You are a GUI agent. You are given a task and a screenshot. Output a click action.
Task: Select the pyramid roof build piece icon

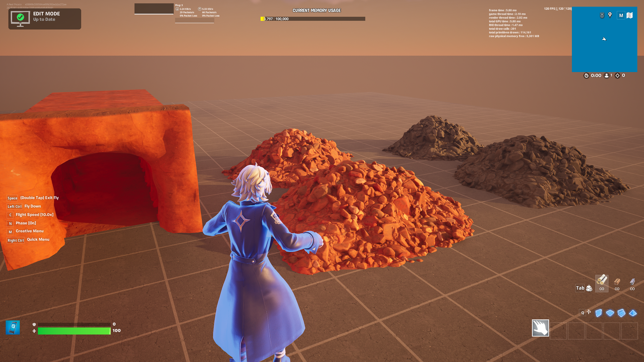(633, 313)
